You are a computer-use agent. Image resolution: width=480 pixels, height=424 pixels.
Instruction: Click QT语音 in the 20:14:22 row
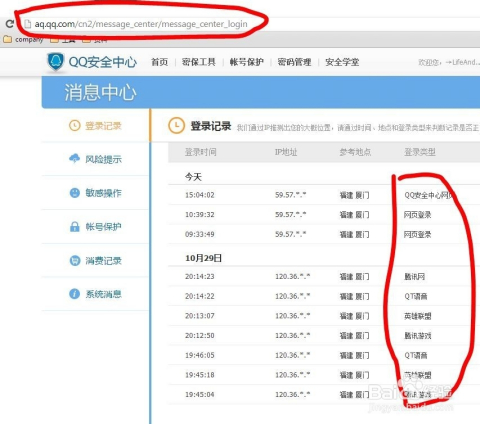pyautogui.click(x=416, y=296)
